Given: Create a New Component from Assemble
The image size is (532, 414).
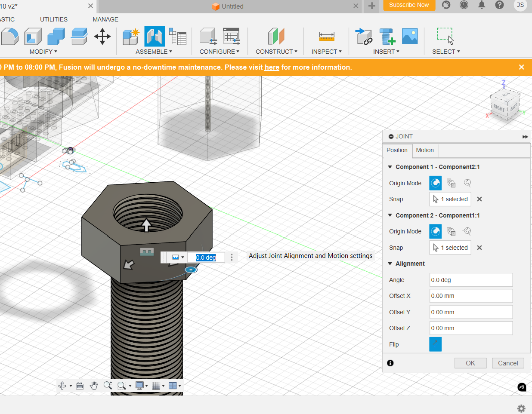Looking at the screenshot, I should 131,37.
